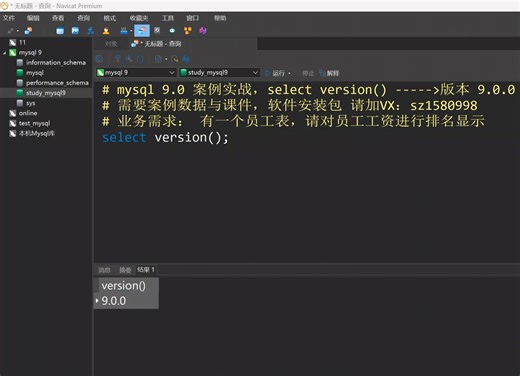Select the 结果 1 result tab
The image size is (520, 376).
[146, 269]
